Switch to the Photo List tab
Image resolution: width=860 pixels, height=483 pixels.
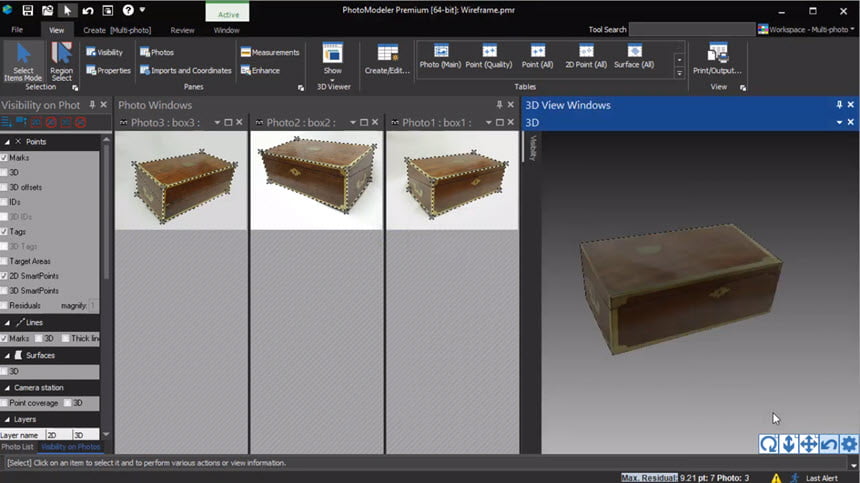coord(17,447)
